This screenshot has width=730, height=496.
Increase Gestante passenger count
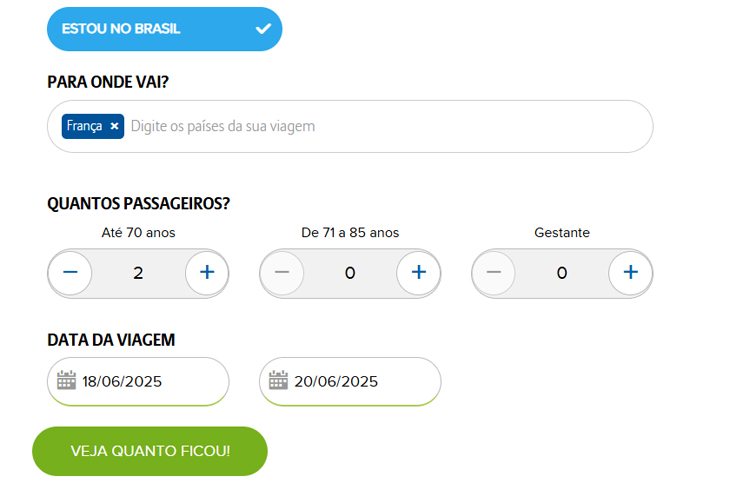point(630,272)
